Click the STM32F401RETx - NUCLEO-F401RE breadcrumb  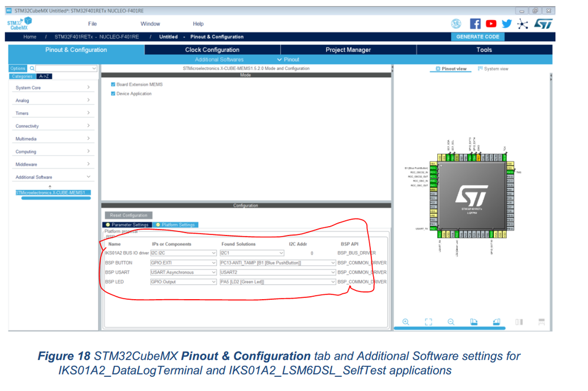click(x=97, y=37)
